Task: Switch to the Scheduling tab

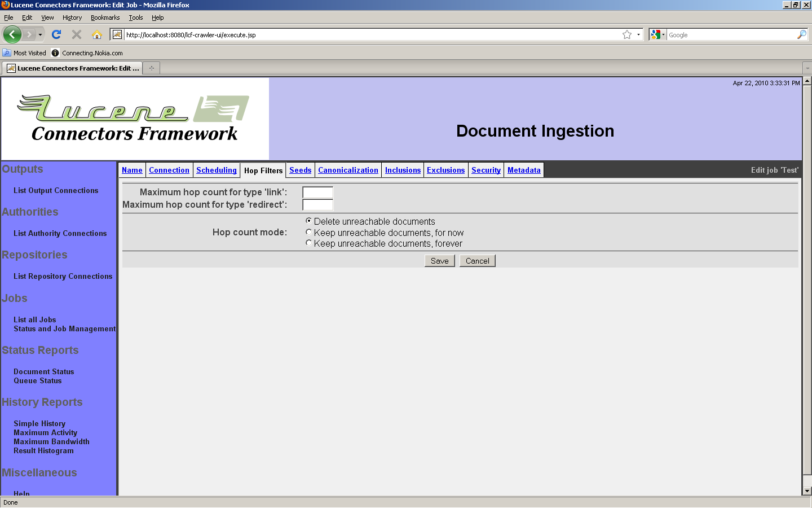Action: point(217,170)
